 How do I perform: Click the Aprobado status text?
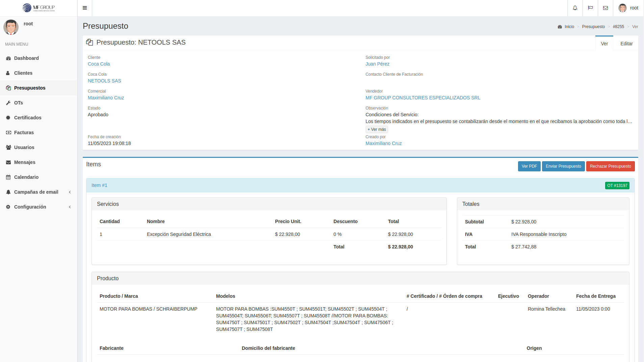tap(98, 115)
